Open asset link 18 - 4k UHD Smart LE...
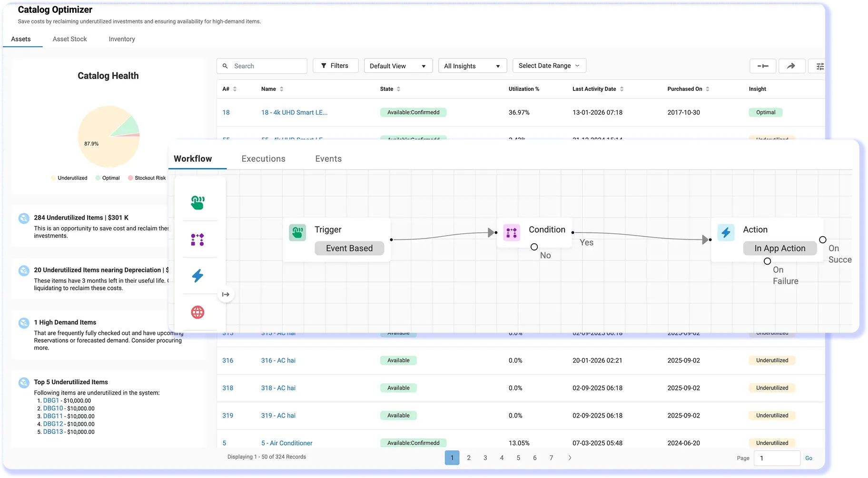The height and width of the screenshot is (478, 868). 294,112
